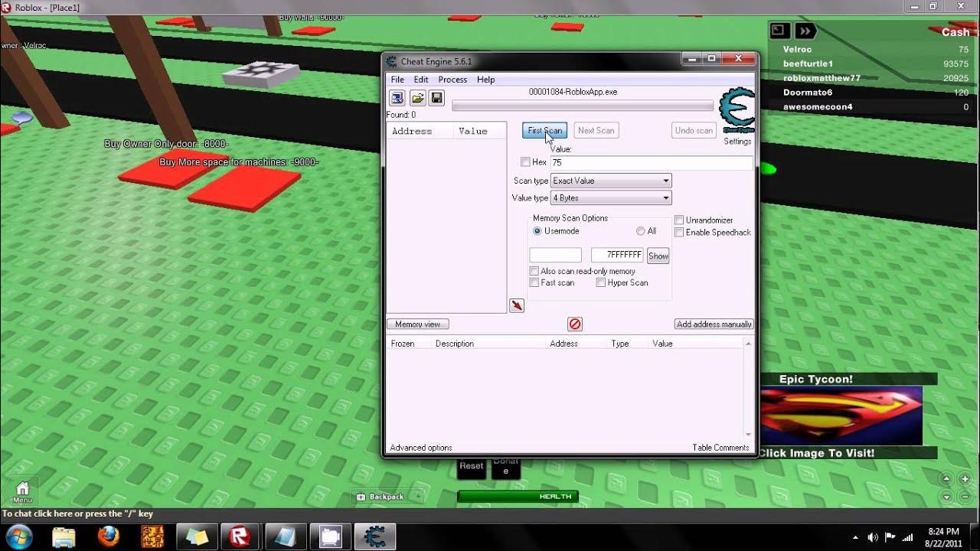Enable the Hyper Scan checkbox
The width and height of the screenshot is (980, 551).
601,283
